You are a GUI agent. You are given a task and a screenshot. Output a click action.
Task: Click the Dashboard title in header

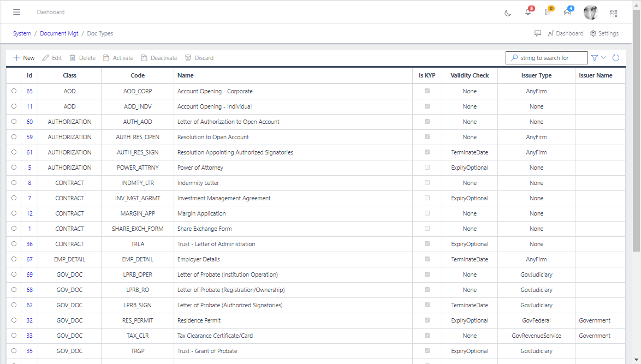click(x=51, y=12)
